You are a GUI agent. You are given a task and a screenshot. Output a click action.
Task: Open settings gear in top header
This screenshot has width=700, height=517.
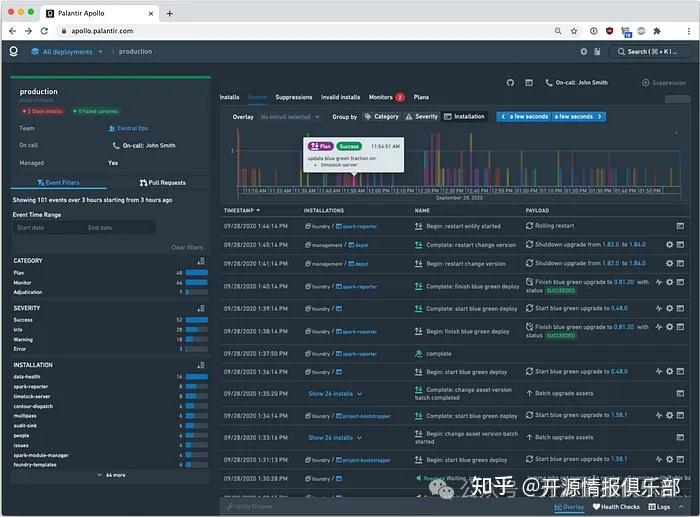tap(584, 52)
